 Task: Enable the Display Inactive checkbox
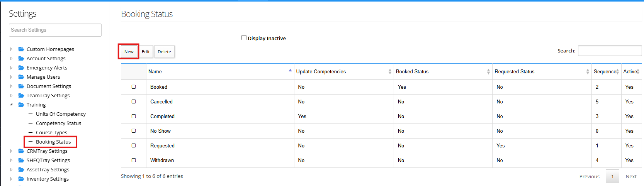click(x=244, y=38)
